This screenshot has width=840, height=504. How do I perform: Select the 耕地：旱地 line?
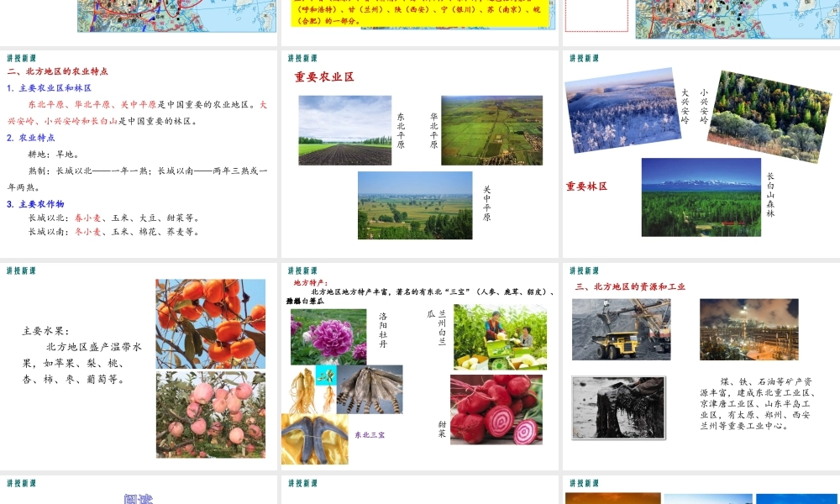54,155
